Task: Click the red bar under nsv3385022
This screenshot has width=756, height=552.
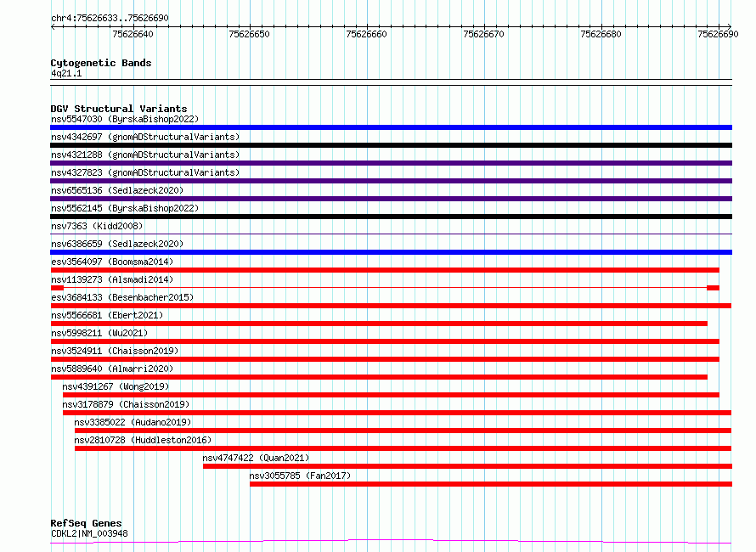Action: click(x=403, y=431)
